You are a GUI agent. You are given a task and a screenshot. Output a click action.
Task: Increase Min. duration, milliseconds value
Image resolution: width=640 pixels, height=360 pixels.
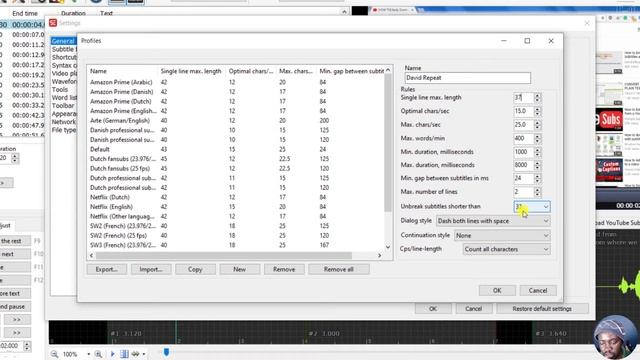coord(537,150)
